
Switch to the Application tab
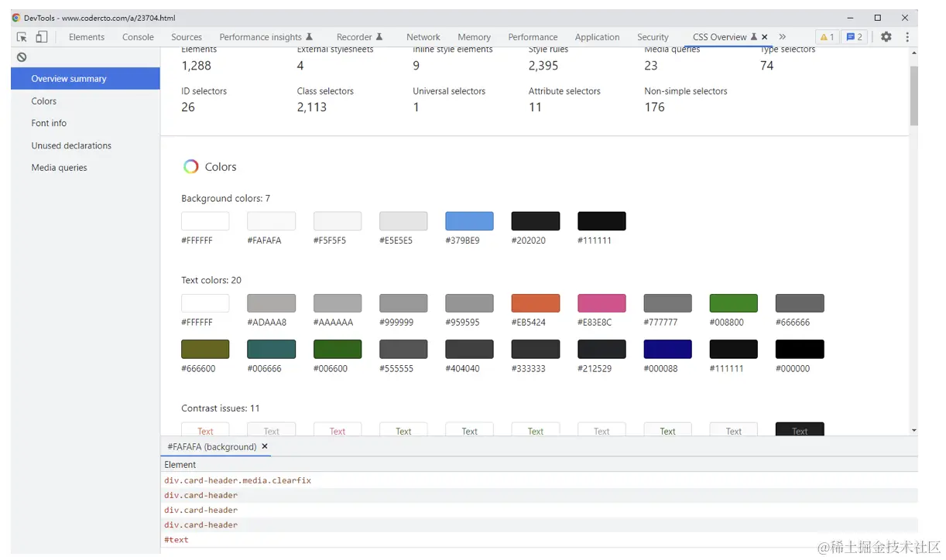click(597, 36)
